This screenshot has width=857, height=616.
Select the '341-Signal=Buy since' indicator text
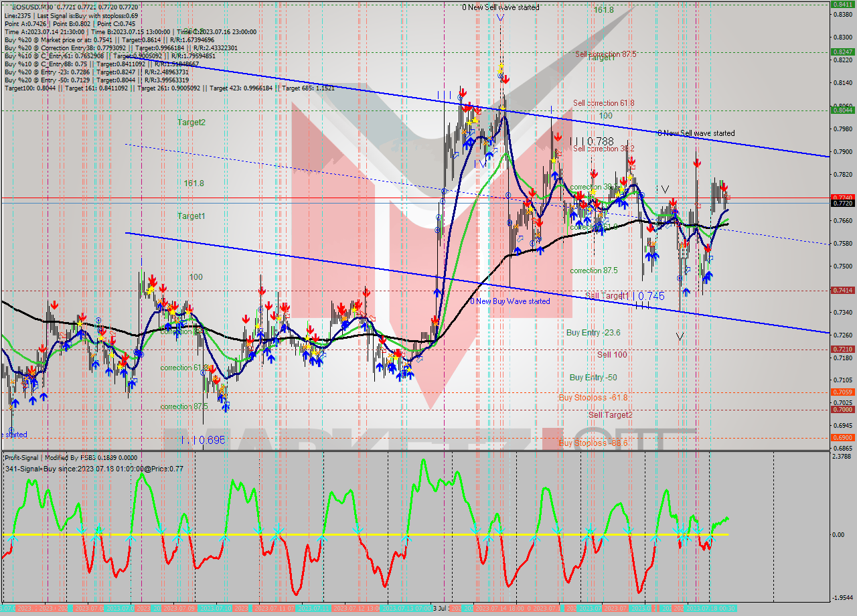(94, 469)
